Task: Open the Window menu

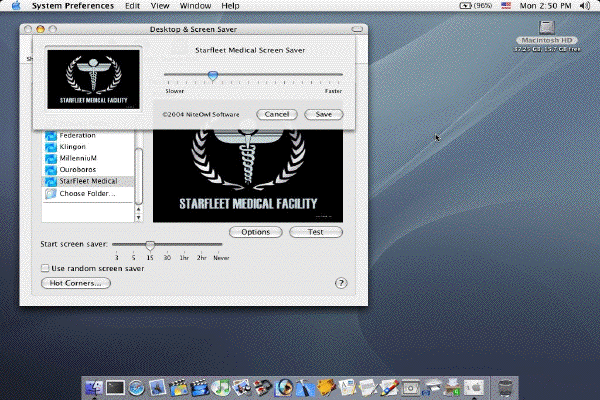Action: pyautogui.click(x=196, y=6)
